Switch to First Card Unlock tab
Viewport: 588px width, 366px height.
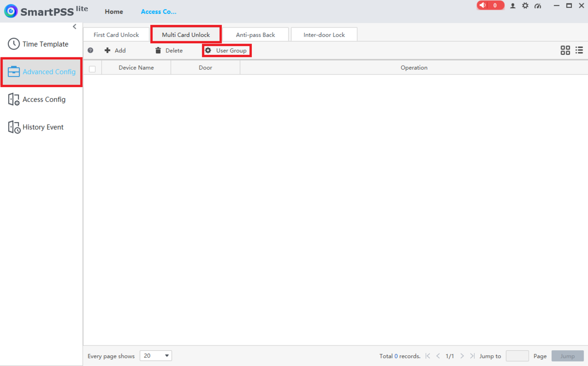pyautogui.click(x=116, y=35)
